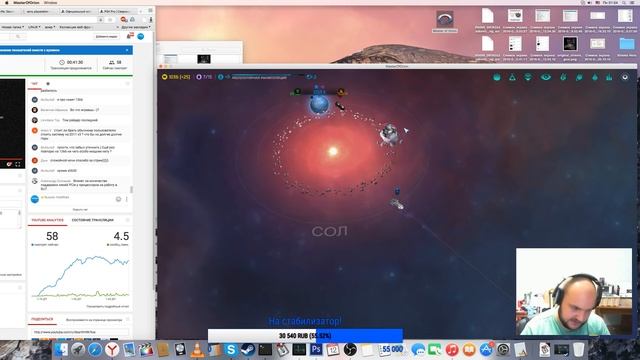Select the blue planet in the SOL system
The height and width of the screenshot is (360, 640).
(319, 104)
